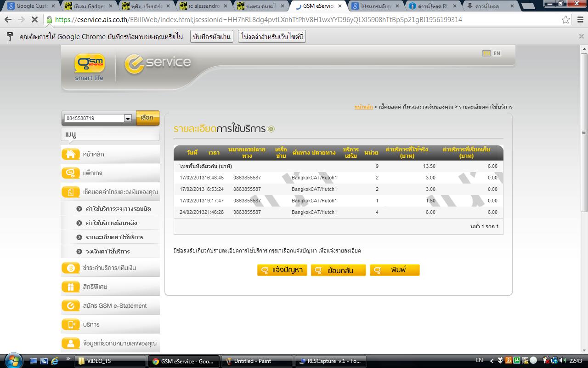Switch site language to EN
Image resolution: width=588 pixels, height=368 pixels.
click(497, 53)
